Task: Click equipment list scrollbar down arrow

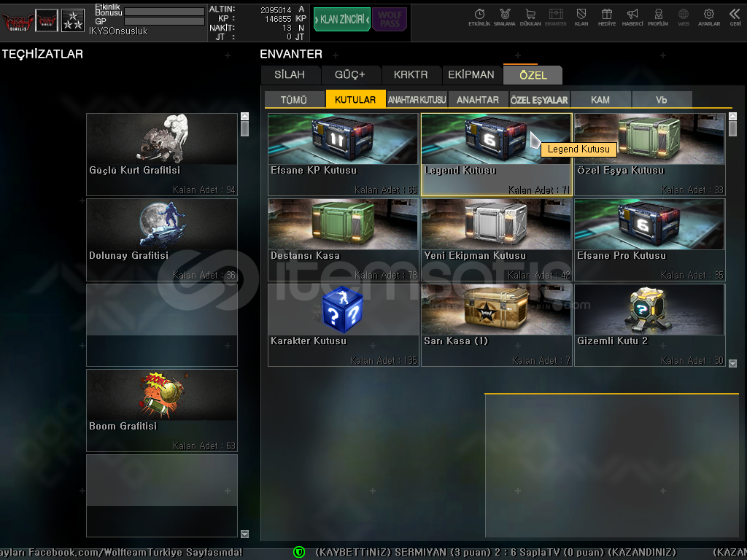Action: tap(245, 534)
